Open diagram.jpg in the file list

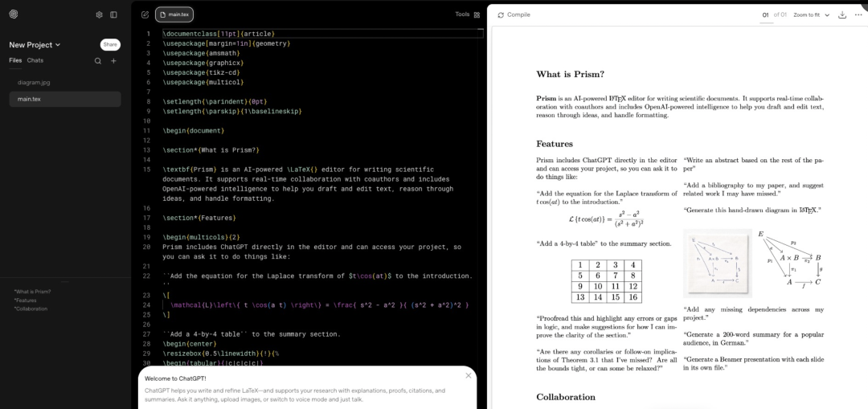tap(34, 82)
